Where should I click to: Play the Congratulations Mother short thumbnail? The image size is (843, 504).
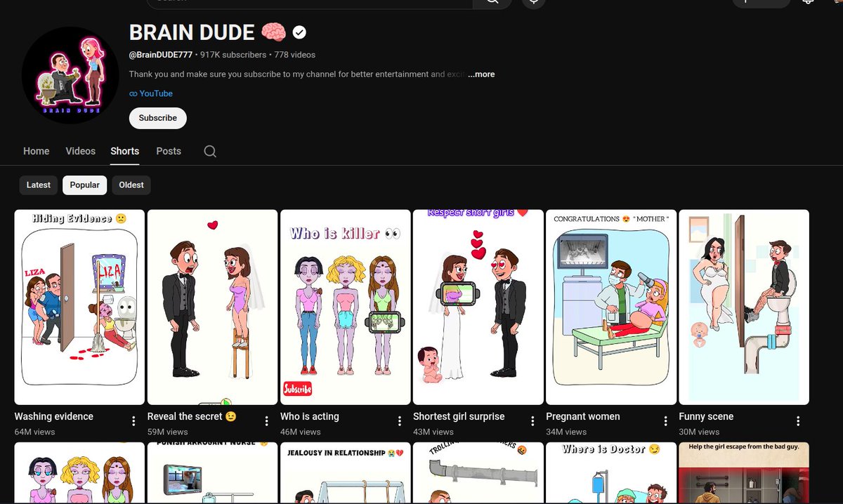pos(611,307)
